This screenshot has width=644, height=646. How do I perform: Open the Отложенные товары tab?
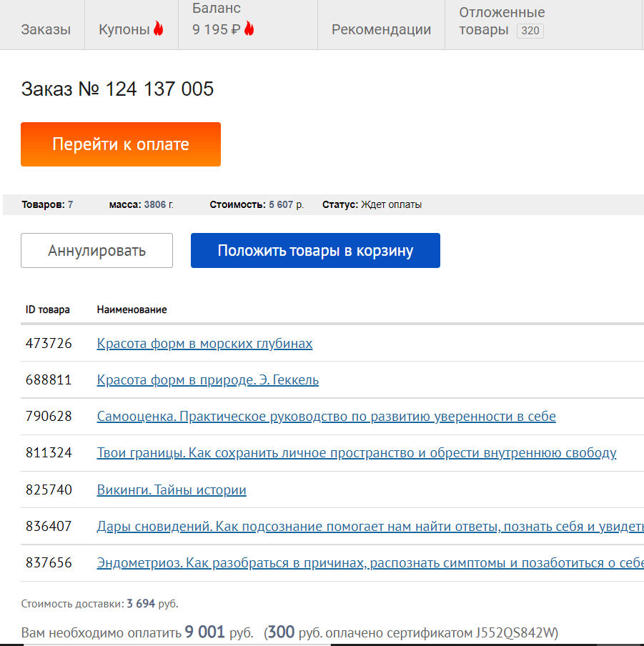(502, 21)
